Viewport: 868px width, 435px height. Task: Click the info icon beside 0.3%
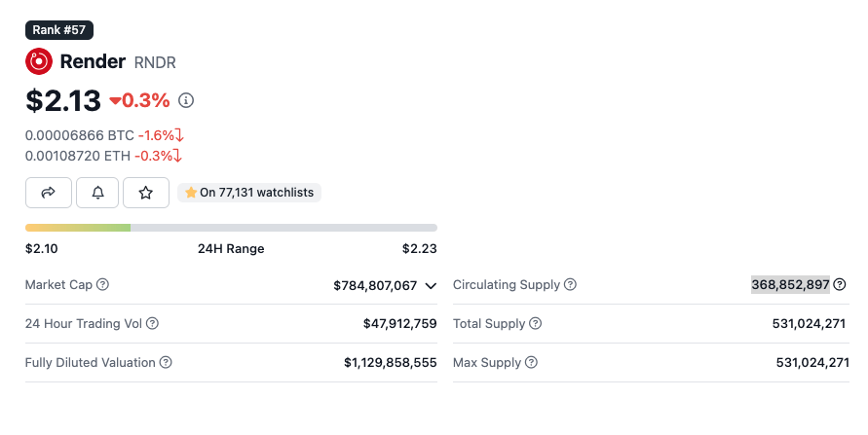186,100
